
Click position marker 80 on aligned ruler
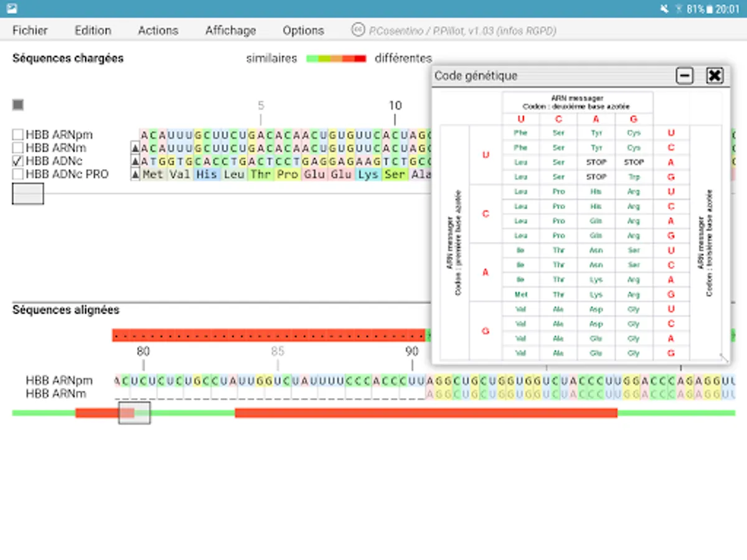point(143,352)
